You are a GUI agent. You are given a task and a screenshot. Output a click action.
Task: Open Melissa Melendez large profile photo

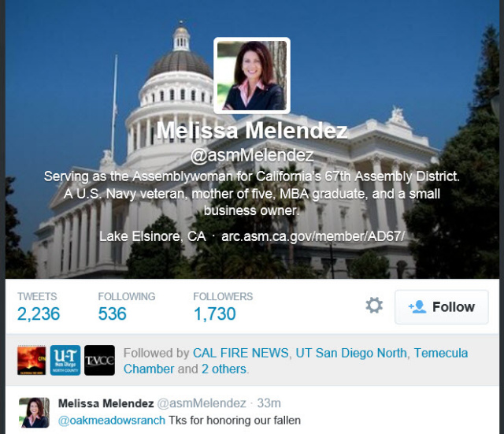coord(252,76)
